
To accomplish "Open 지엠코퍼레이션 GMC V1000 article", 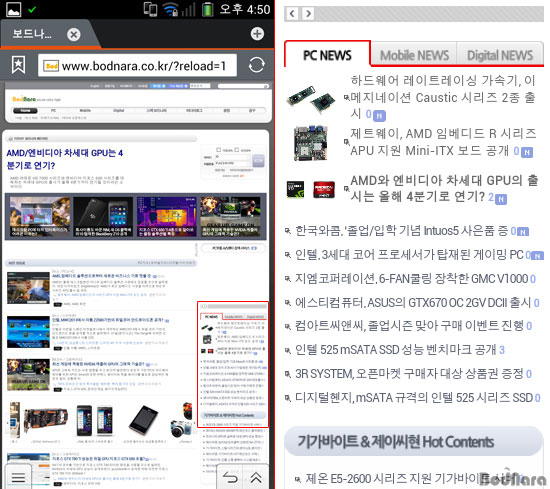I will click(411, 279).
